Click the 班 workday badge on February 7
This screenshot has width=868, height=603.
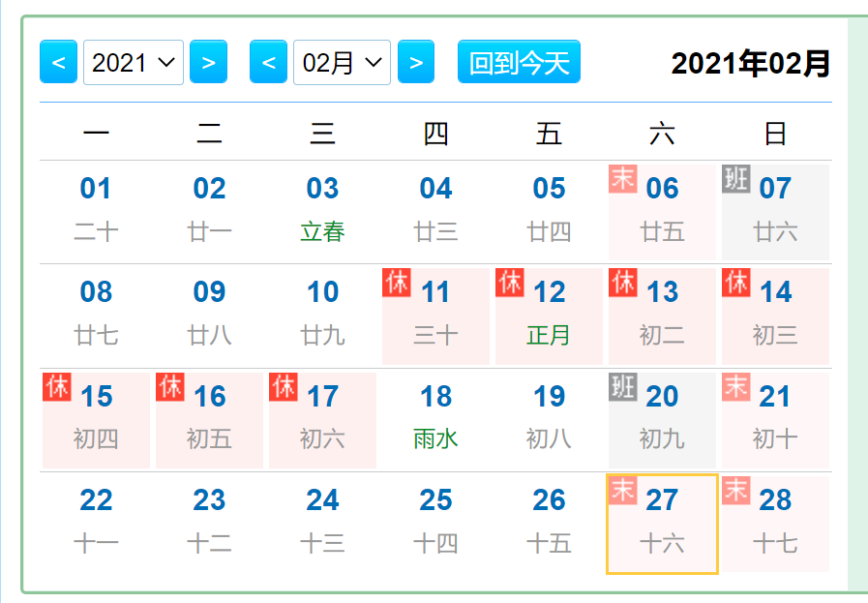tap(736, 179)
